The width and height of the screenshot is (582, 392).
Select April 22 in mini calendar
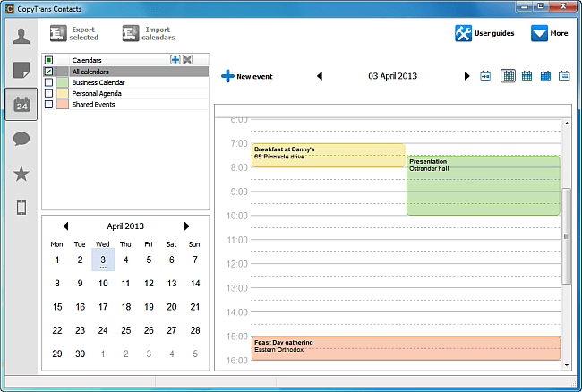click(56, 330)
